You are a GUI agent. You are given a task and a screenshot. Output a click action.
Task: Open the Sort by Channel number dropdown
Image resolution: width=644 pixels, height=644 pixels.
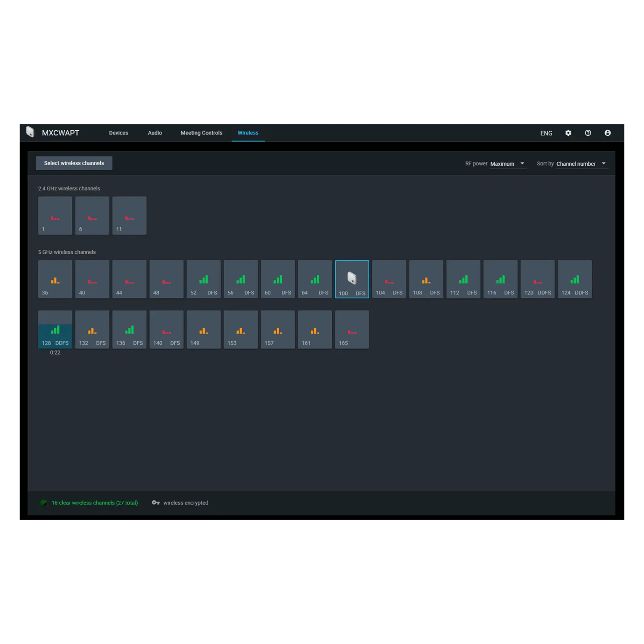pos(581,164)
